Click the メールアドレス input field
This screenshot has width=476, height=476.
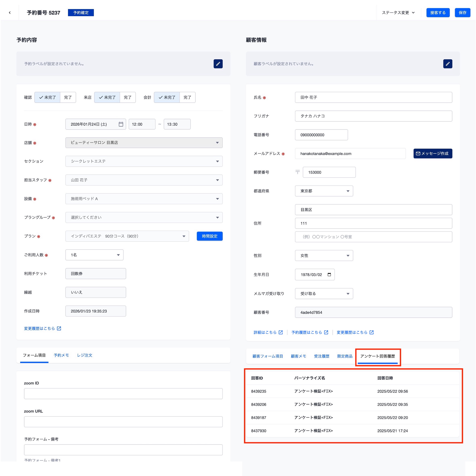(350, 153)
